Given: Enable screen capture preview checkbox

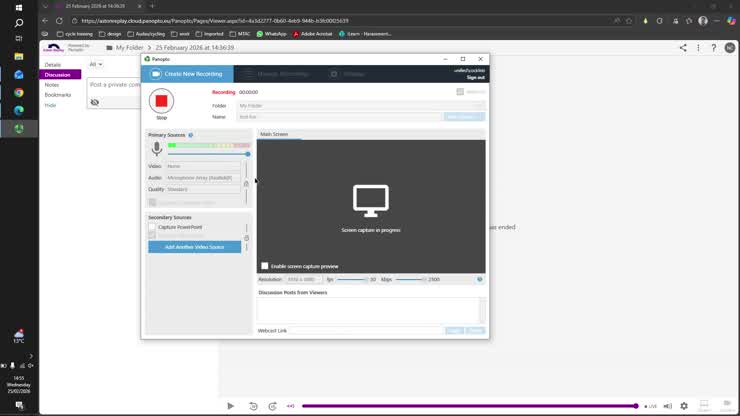Looking at the screenshot, I should click(265, 266).
